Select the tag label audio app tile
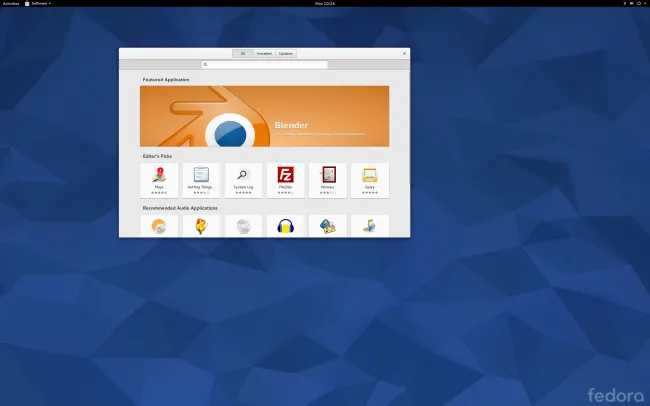The height and width of the screenshot is (406, 650). [x=327, y=226]
